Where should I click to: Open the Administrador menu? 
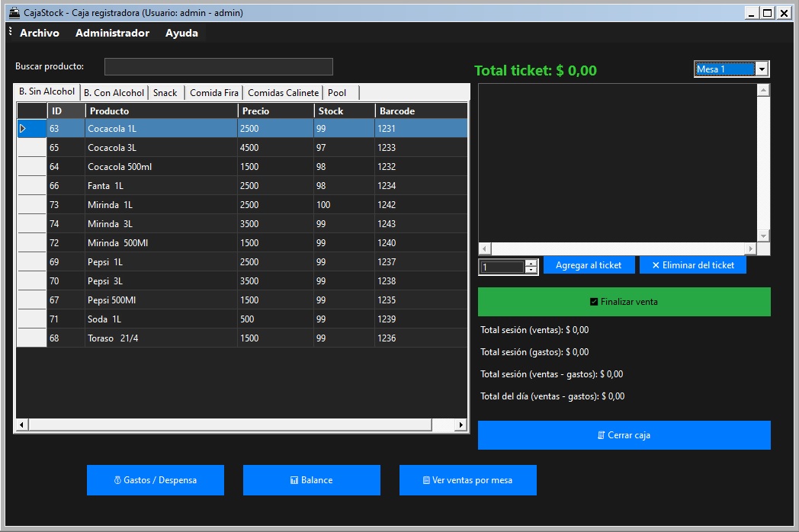tap(112, 33)
